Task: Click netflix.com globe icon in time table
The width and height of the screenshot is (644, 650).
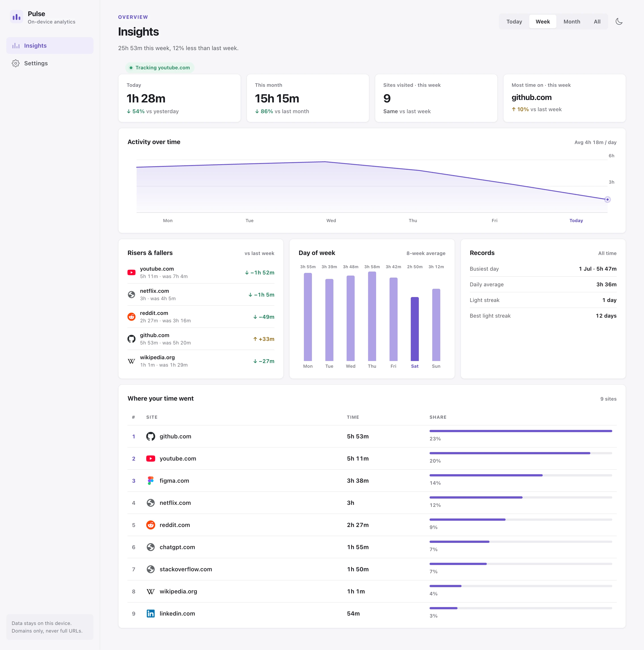Action: pos(151,503)
